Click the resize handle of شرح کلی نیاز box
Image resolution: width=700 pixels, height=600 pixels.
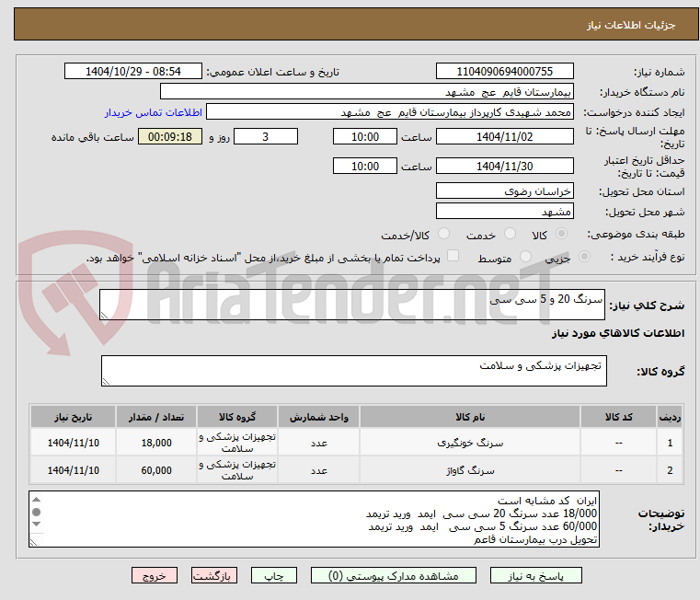pos(105,315)
